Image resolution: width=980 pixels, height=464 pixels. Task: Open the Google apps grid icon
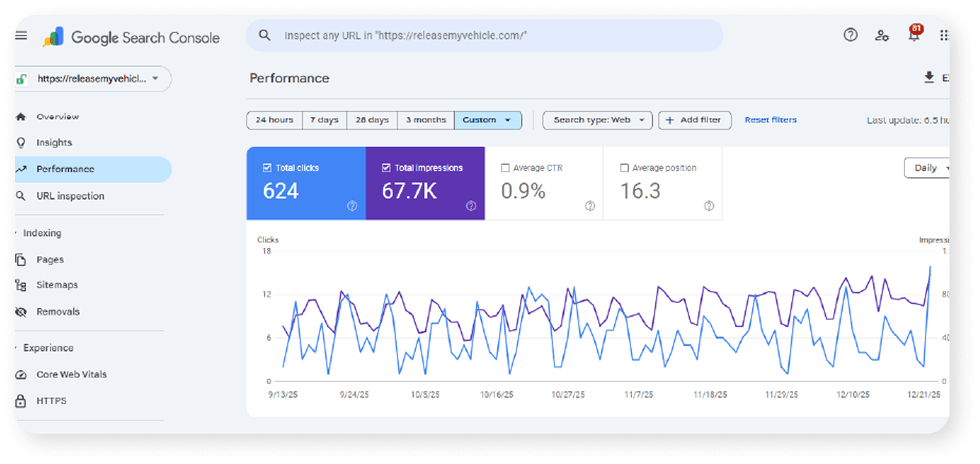[944, 36]
